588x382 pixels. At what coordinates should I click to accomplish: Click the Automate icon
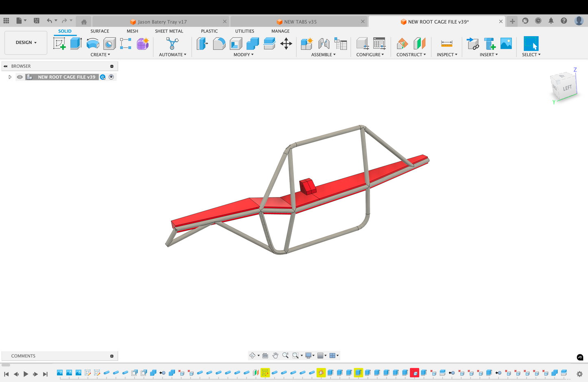click(172, 44)
